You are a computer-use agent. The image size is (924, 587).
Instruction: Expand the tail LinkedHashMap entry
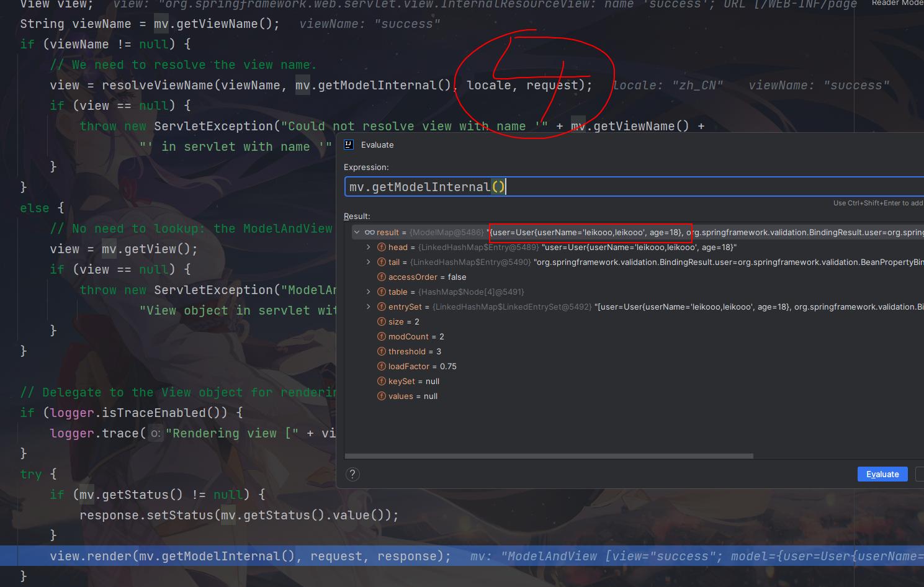(x=369, y=262)
